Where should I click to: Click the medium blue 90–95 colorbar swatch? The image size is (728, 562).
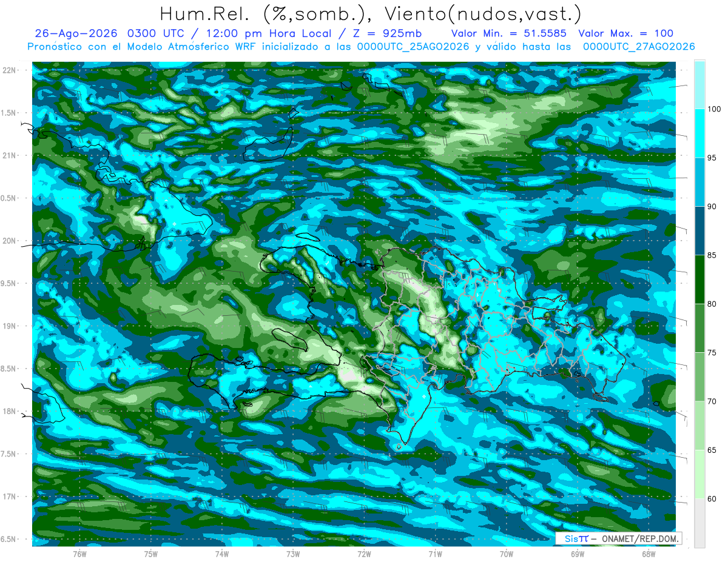(x=699, y=182)
